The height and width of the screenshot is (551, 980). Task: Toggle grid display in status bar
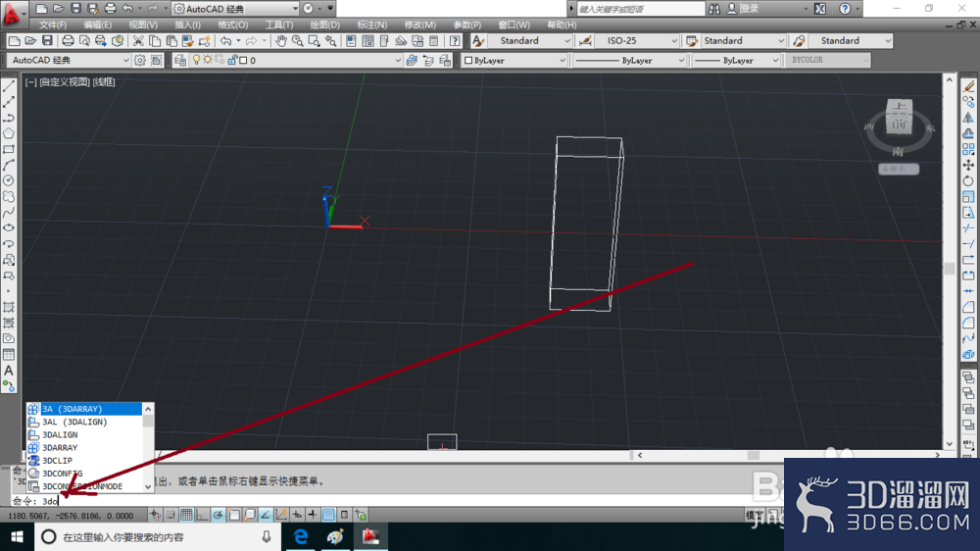coord(186,515)
